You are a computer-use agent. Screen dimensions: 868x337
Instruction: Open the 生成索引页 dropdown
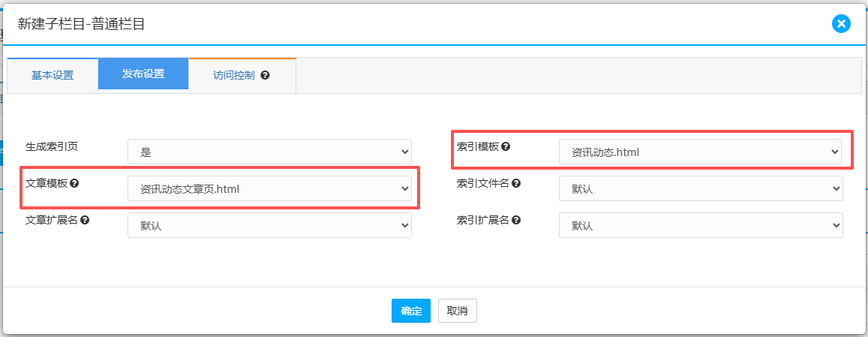[x=269, y=152]
